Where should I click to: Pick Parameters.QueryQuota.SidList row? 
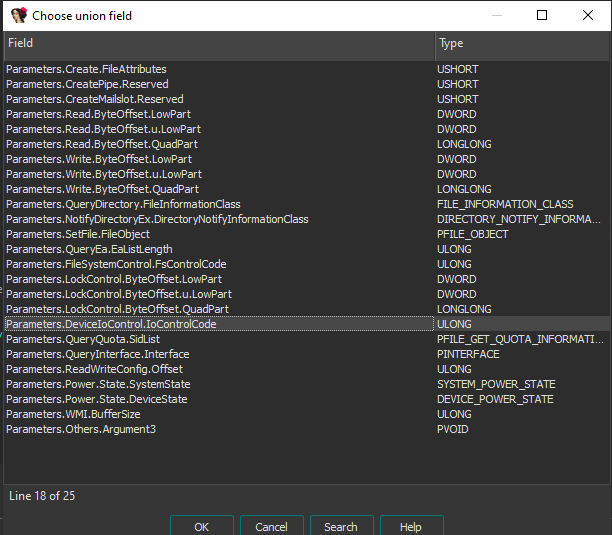pyautogui.click(x=85, y=339)
